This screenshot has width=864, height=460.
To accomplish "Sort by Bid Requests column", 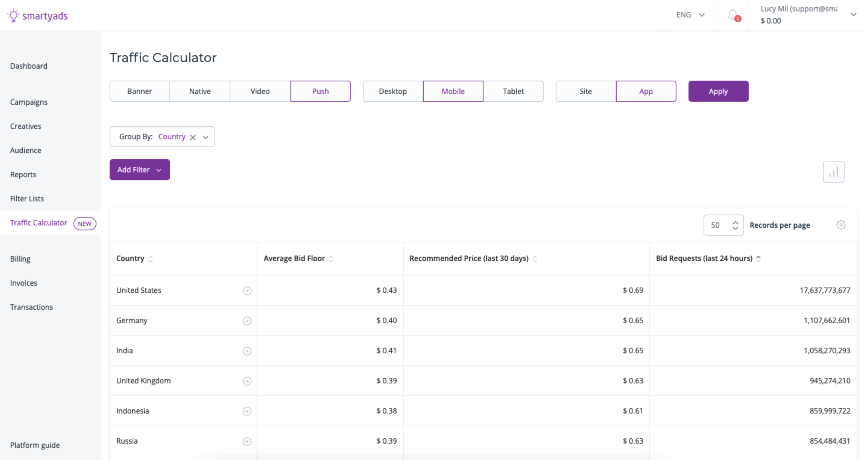I will point(706,259).
